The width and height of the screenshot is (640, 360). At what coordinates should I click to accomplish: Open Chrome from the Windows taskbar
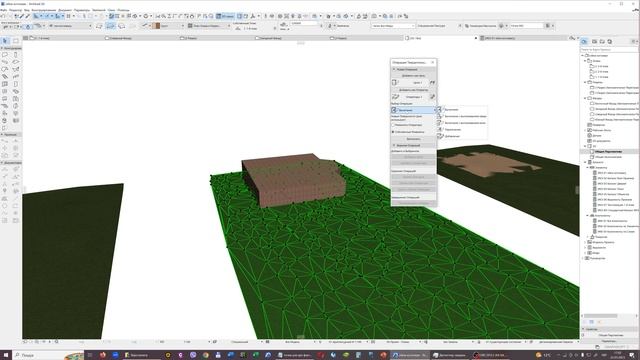[x=205, y=355]
